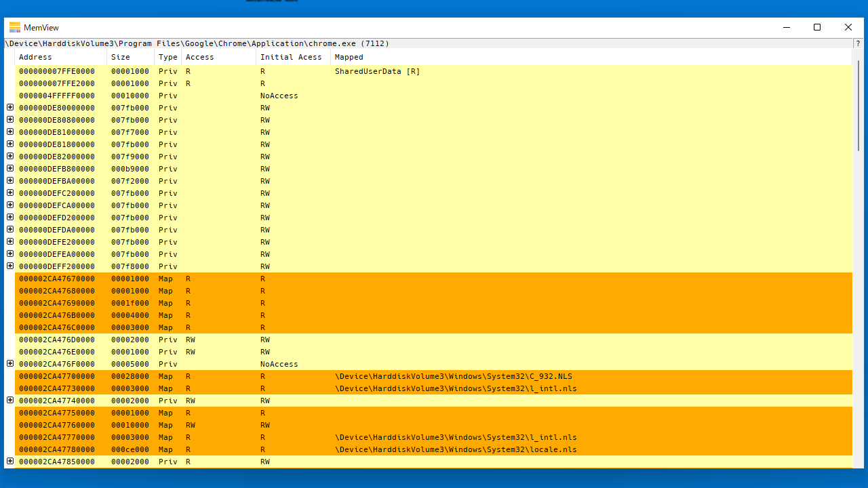Expand the 000000DEFB800000 memory region
This screenshot has height=488, width=868.
[10, 169]
